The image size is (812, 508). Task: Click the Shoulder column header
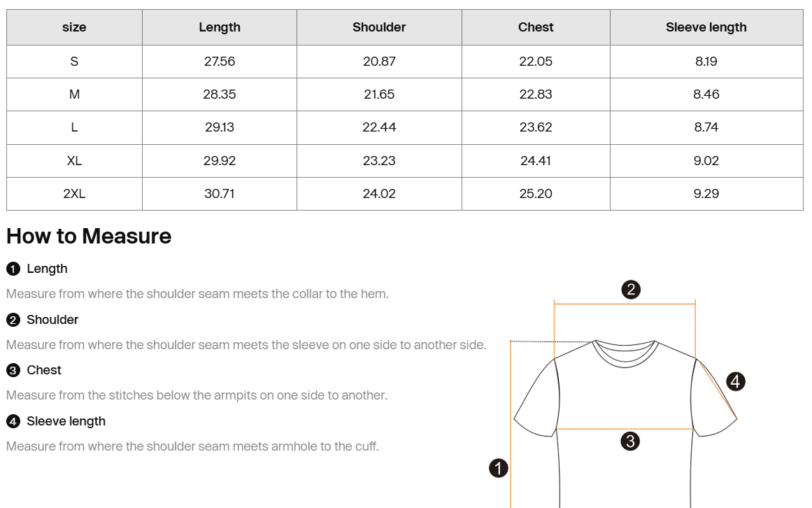(379, 27)
